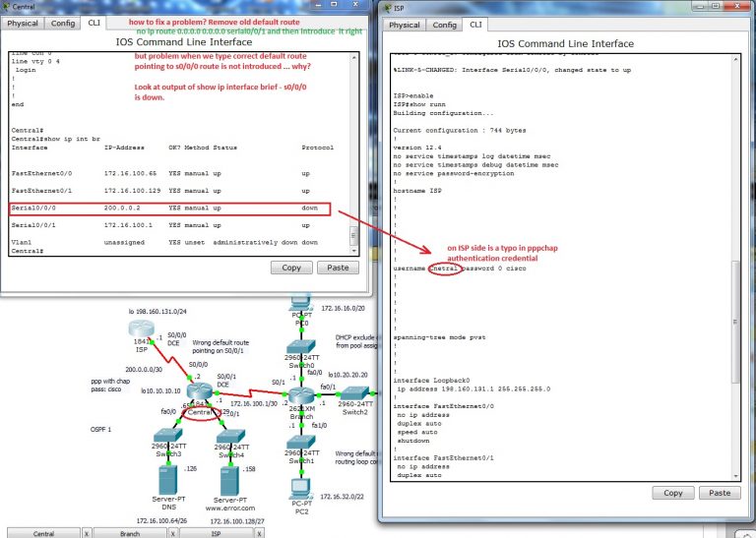Click 'Serial0/0/1' row in Central CLI output

pyautogui.click(x=160, y=225)
